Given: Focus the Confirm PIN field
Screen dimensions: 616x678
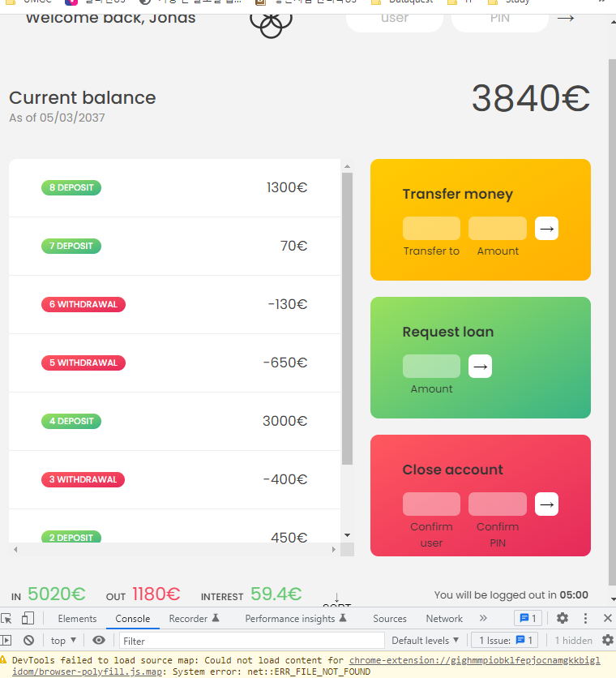Looking at the screenshot, I should [x=498, y=504].
